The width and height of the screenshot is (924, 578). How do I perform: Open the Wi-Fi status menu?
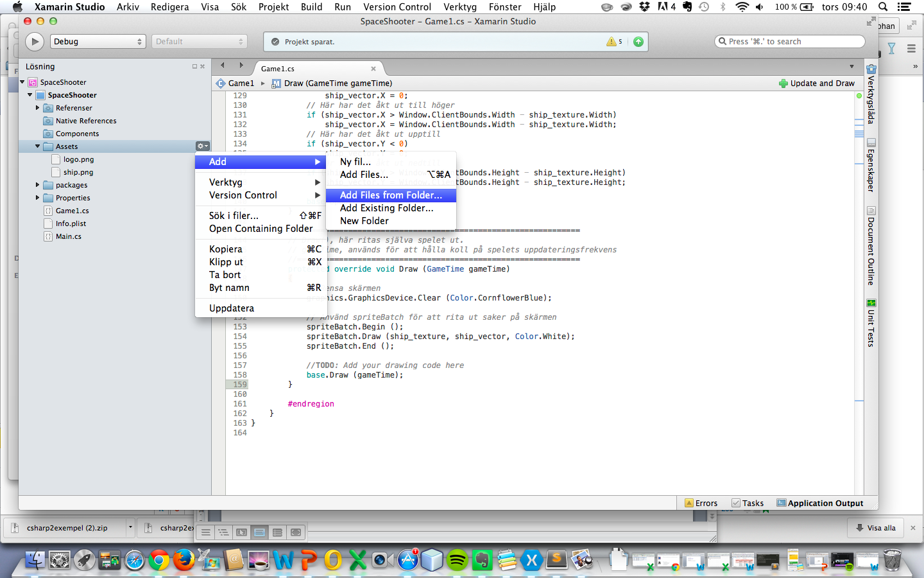click(x=742, y=7)
